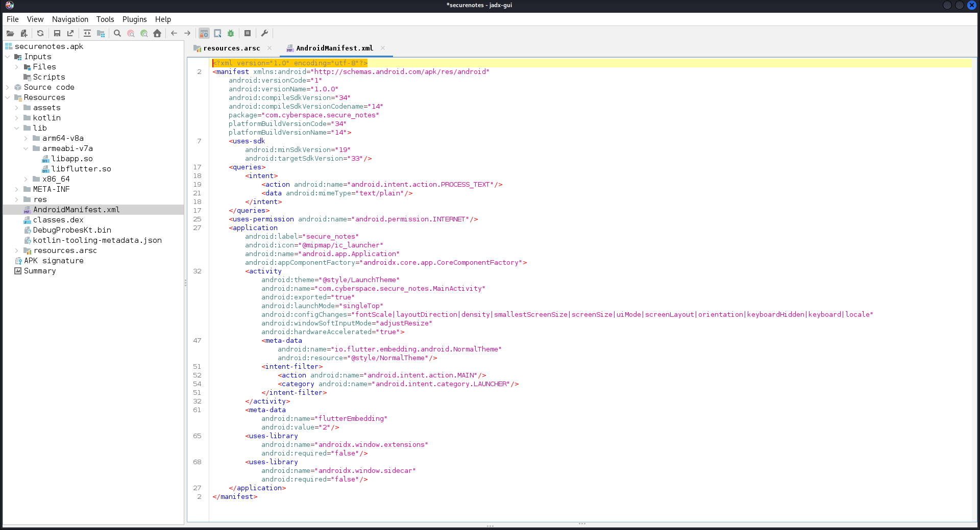Expand the Source code tree node
Image resolution: width=980 pixels, height=530 pixels.
pos(8,87)
